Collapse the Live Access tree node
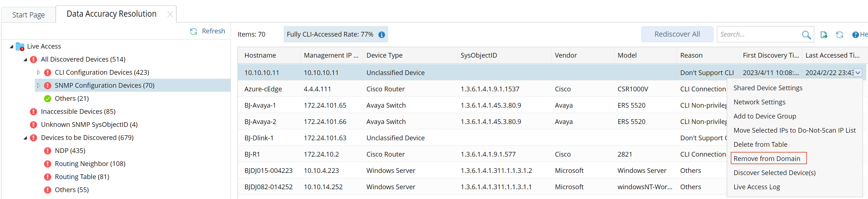 tap(12, 46)
